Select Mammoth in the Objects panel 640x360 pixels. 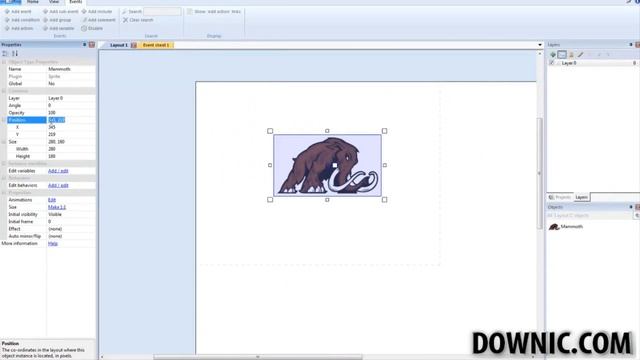coord(566,227)
